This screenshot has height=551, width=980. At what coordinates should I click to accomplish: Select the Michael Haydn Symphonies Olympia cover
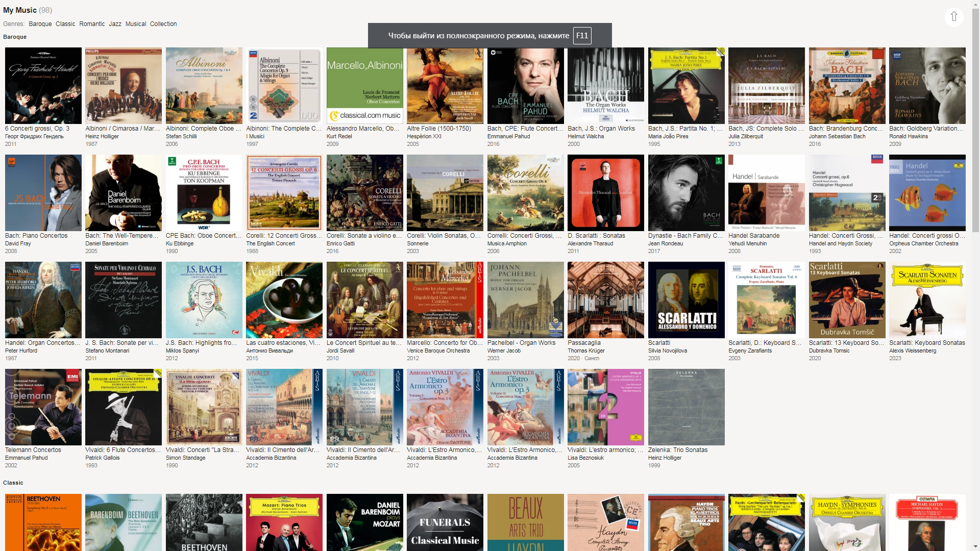[927, 522]
